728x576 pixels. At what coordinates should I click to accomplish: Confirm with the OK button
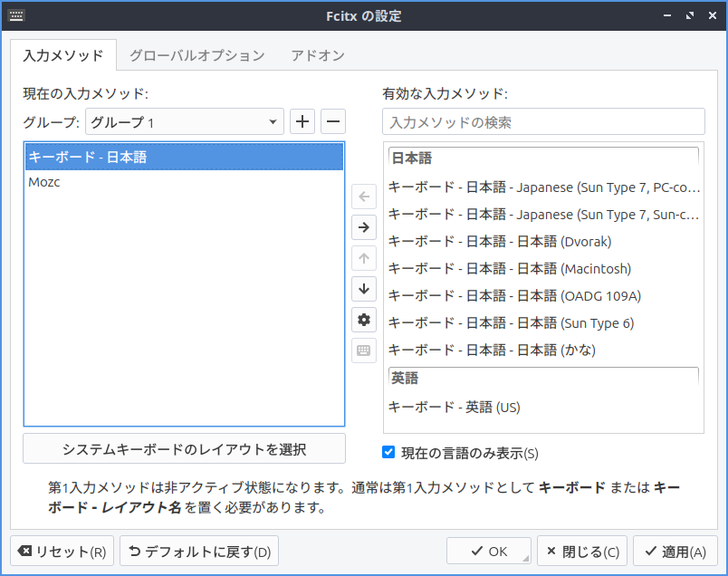point(489,551)
